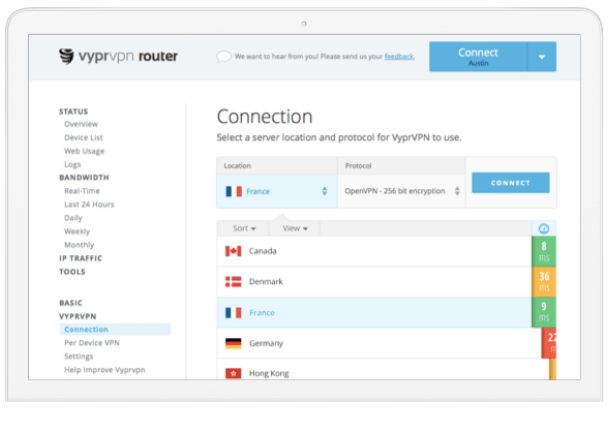Open Real-Time bandwidth view
The width and height of the screenshot is (611, 421).
point(82,191)
